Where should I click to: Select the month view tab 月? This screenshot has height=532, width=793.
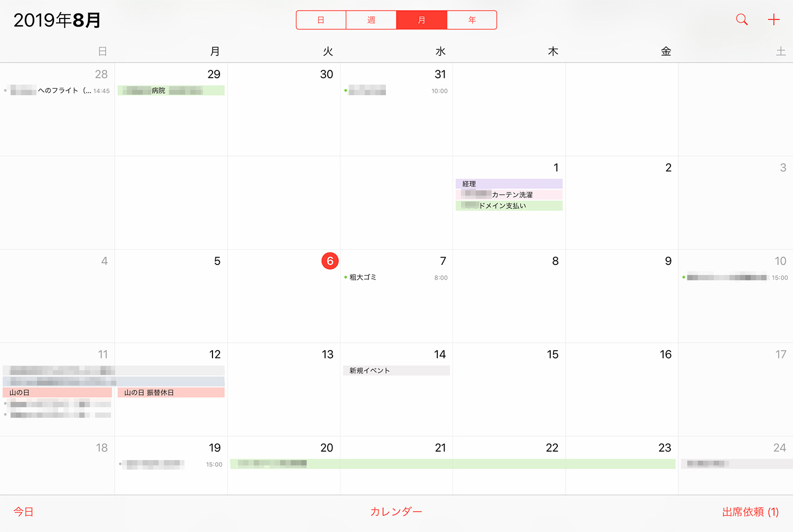pos(421,20)
